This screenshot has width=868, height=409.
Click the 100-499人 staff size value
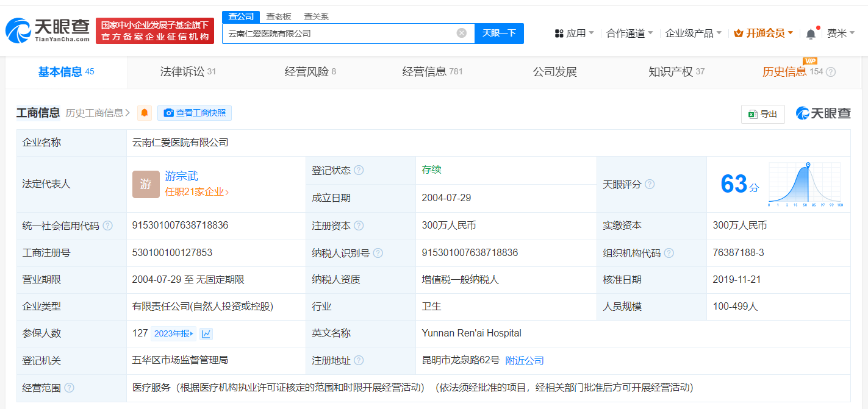tap(735, 307)
